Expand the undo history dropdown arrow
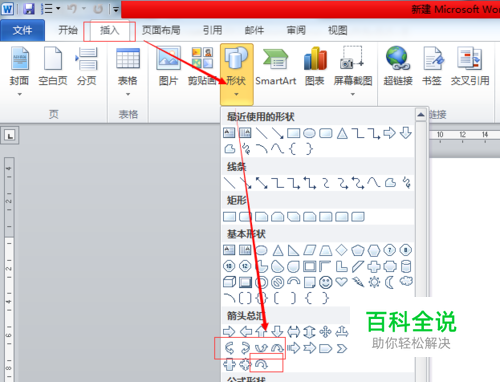This screenshot has width=500, height=382. pos(84,9)
